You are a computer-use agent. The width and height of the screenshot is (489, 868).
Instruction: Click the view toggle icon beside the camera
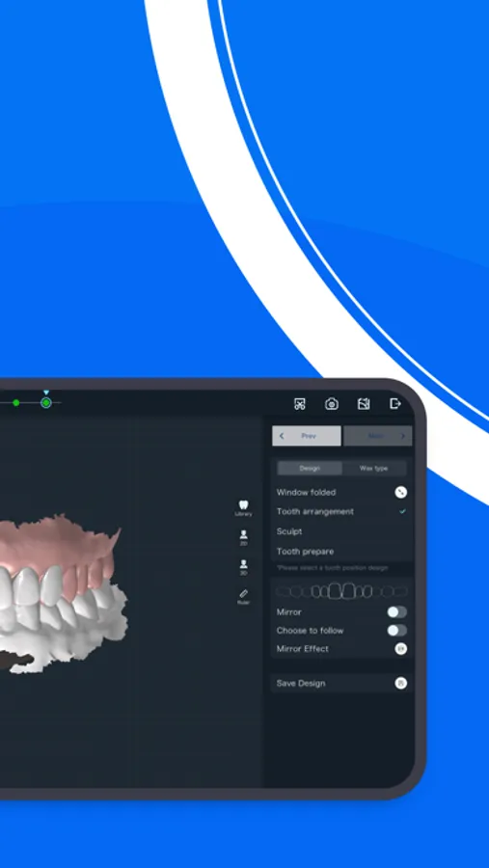tap(364, 404)
